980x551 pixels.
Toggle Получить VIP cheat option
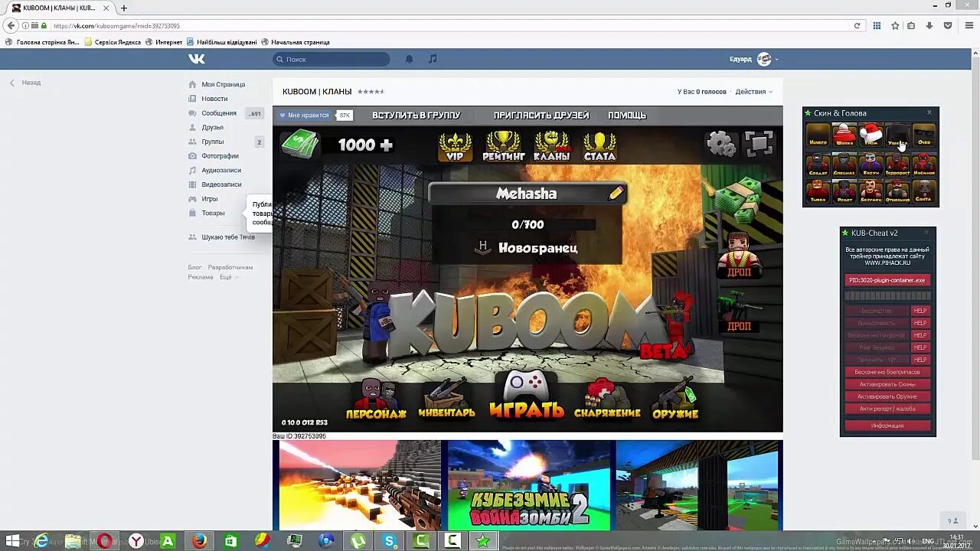pos(877,360)
